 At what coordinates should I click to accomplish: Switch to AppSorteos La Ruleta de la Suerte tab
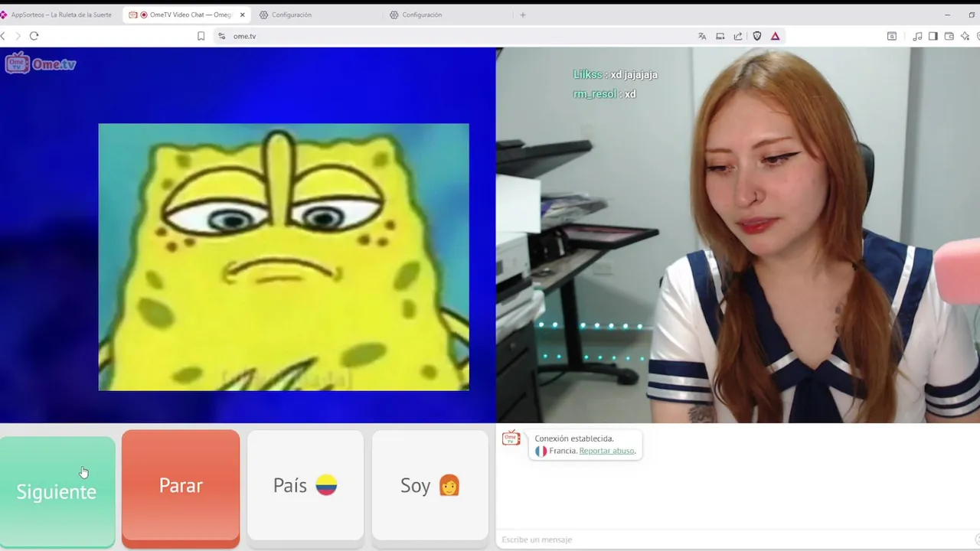click(x=57, y=15)
